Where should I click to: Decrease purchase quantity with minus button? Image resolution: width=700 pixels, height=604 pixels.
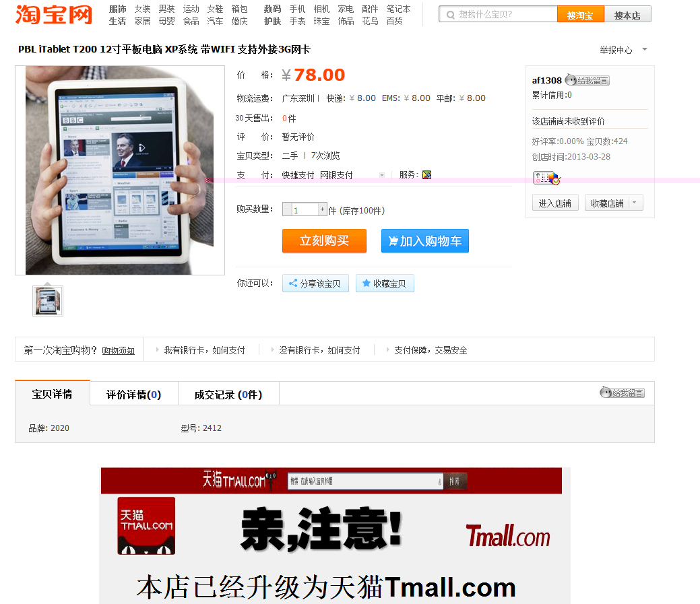pyautogui.click(x=287, y=210)
